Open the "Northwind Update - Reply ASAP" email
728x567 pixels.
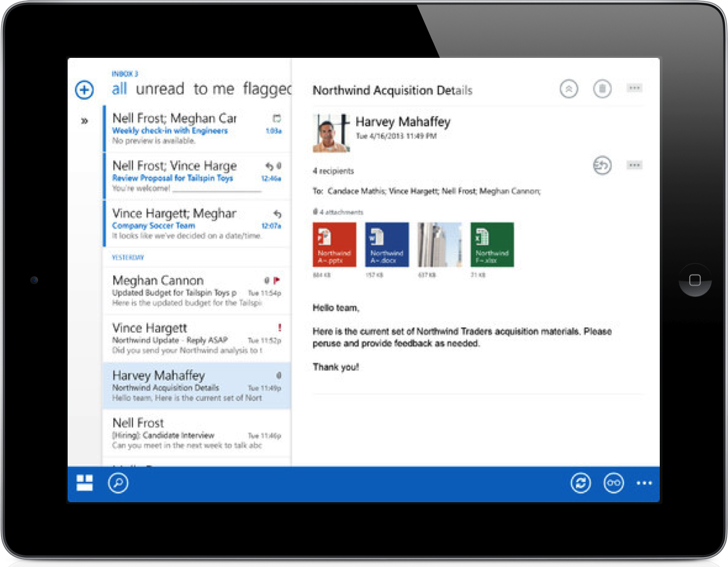coord(197,338)
